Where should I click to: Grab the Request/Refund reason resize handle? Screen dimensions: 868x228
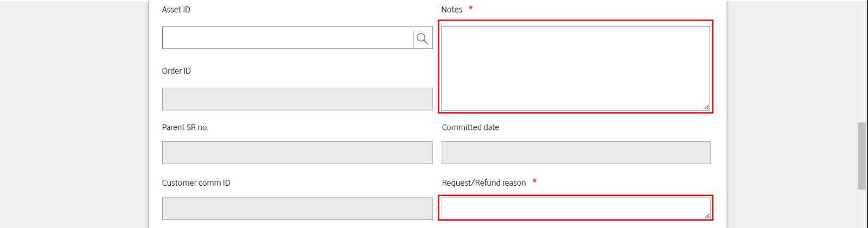point(707,216)
